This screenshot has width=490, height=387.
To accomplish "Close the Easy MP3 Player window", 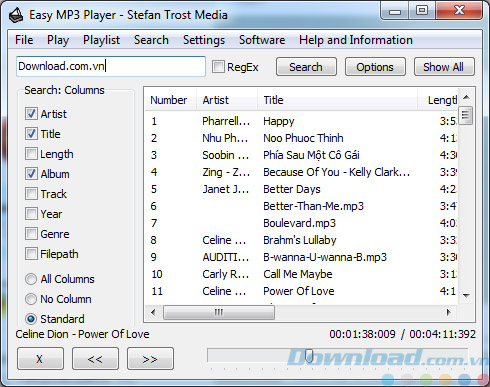I will pyautogui.click(x=459, y=11).
